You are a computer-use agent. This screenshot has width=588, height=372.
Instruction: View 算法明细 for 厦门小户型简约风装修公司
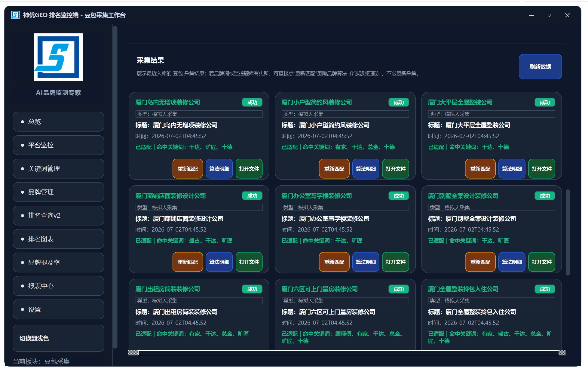[x=366, y=169]
